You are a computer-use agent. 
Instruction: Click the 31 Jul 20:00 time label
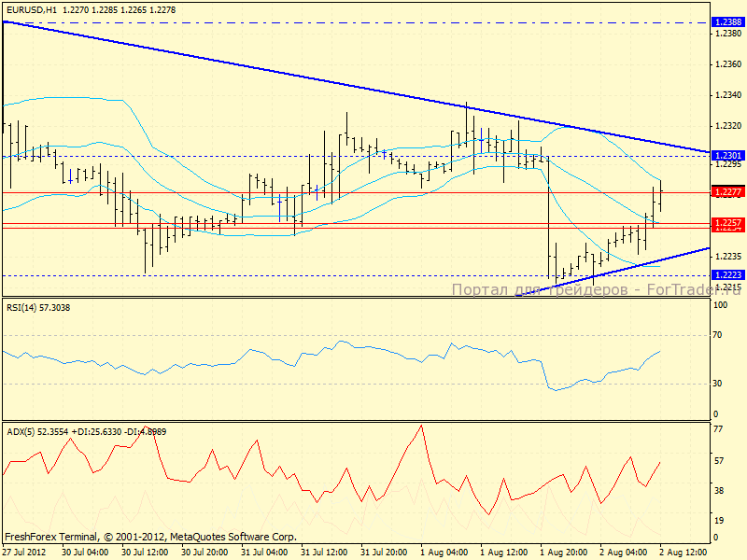click(x=384, y=553)
